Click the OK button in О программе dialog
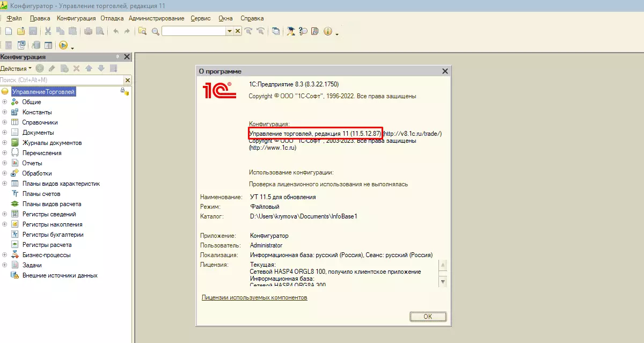644x343 pixels. coord(428,316)
